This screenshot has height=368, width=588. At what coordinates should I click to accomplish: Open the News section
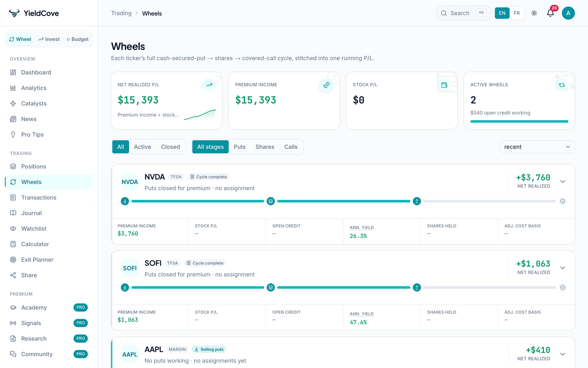pos(49,119)
